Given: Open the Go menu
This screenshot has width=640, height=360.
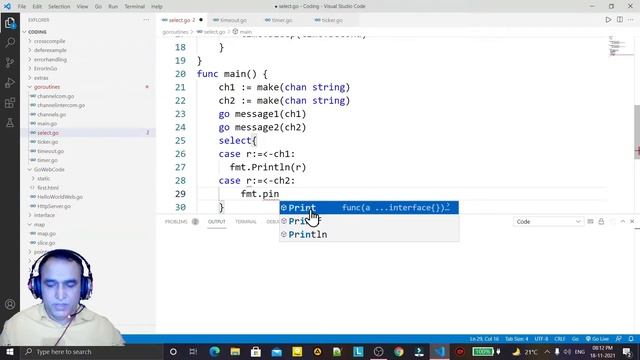Looking at the screenshot, I should coord(98,7).
